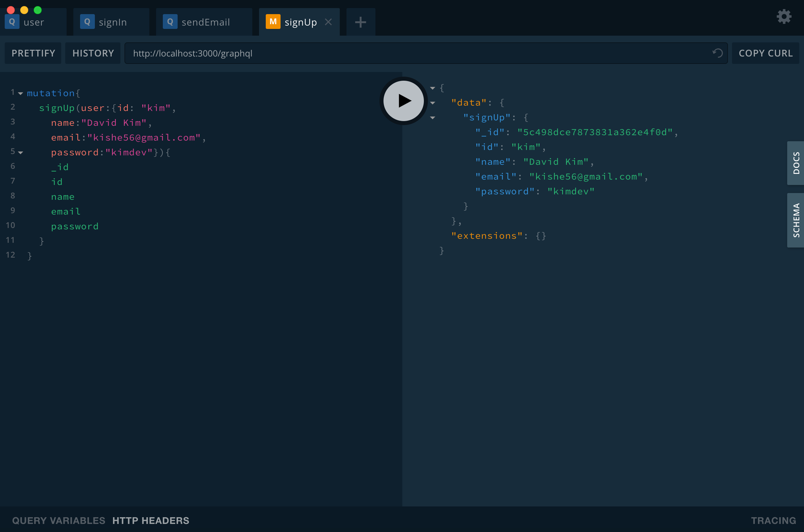Click COPY CURL

(x=766, y=53)
